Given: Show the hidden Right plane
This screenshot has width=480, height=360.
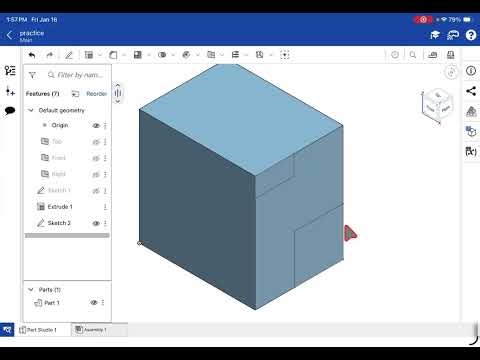Looking at the screenshot, I should 96,174.
